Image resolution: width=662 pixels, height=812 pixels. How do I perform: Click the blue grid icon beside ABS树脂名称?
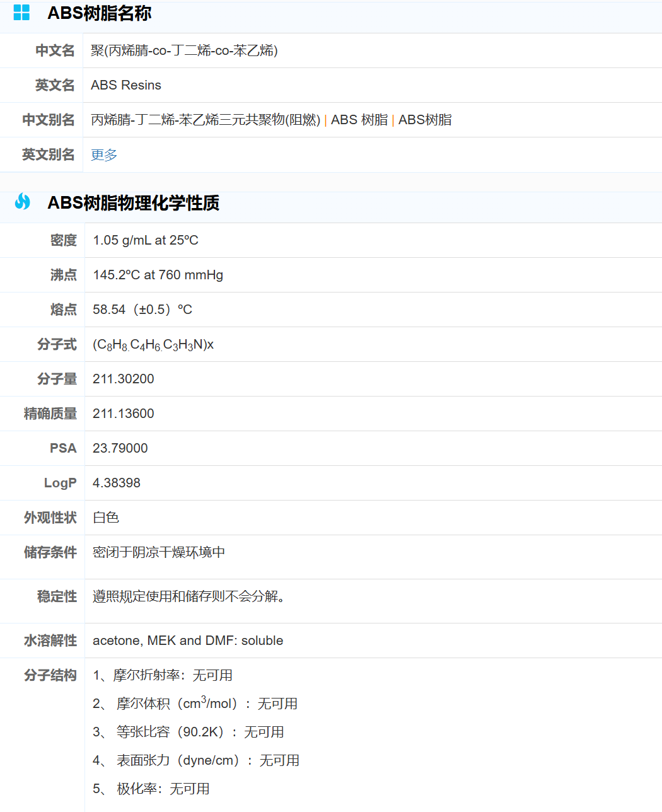(x=21, y=13)
